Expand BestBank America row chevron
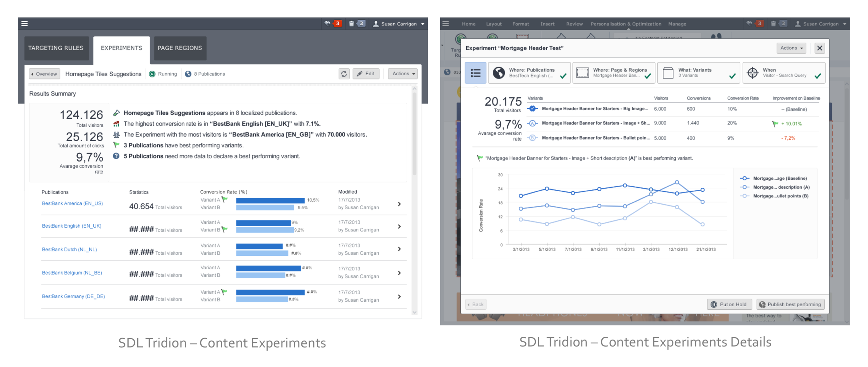This screenshot has height=367, width=868. pyautogui.click(x=399, y=204)
